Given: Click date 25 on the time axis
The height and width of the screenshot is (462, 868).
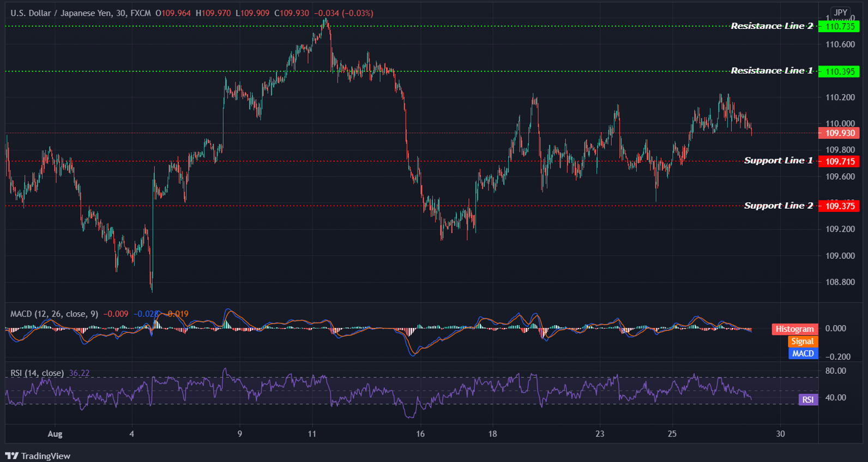Looking at the screenshot, I should (672, 434).
